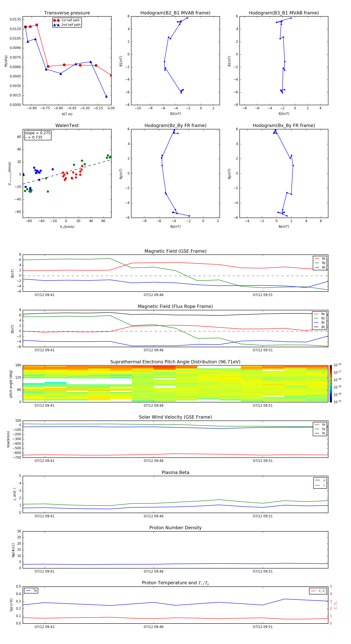This screenshot has width=351, height=644.
Task: Select the 'Tp' legend entry
Action: point(31,591)
